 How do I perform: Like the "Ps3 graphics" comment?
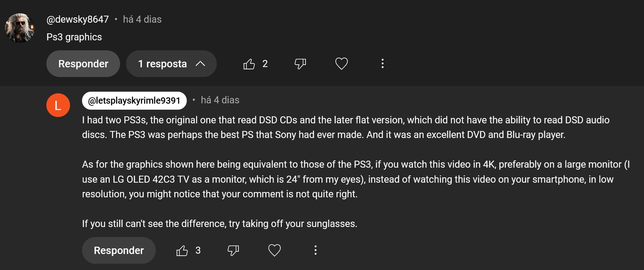coord(249,64)
